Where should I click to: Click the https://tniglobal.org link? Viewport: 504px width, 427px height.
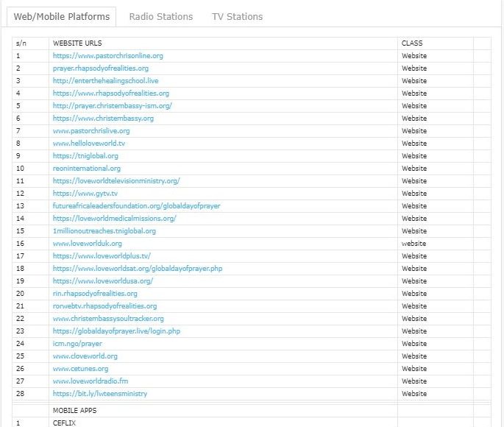click(x=85, y=156)
